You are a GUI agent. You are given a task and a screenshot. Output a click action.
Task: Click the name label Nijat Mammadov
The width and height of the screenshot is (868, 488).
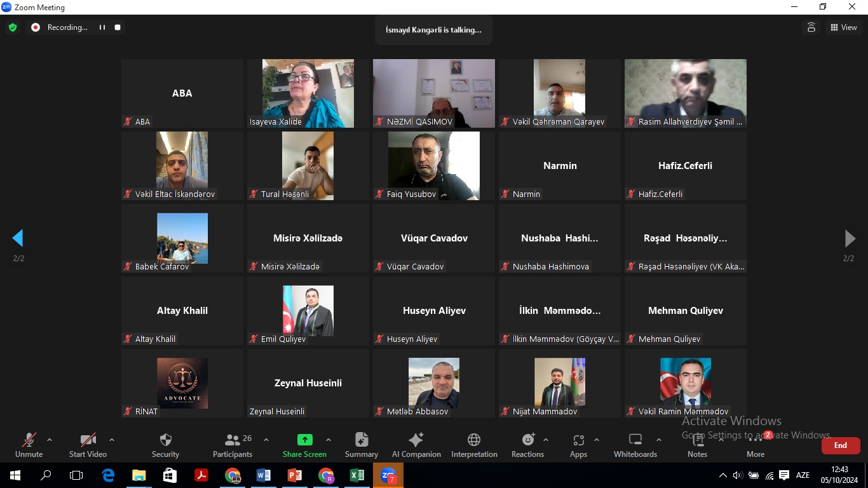click(545, 412)
